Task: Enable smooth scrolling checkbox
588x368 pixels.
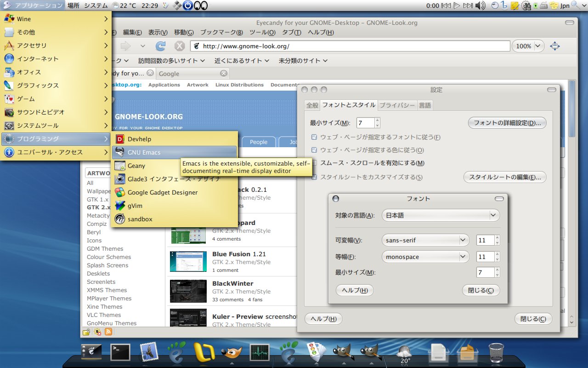Action: (314, 163)
